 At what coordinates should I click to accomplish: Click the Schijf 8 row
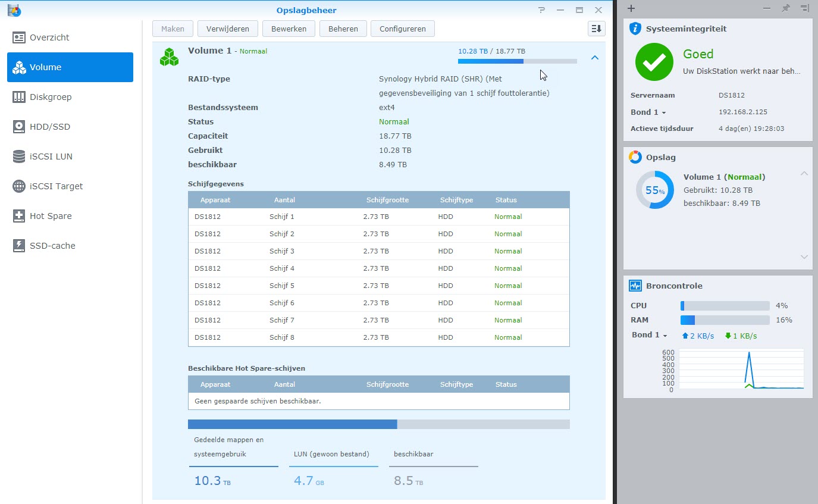click(x=378, y=337)
